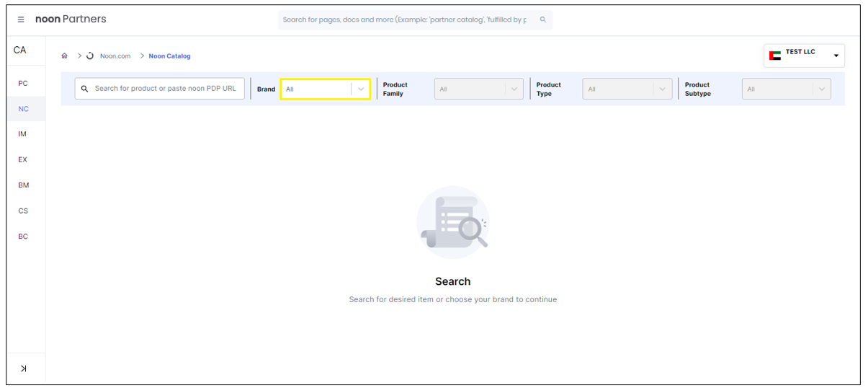
Task: Click the document search illustration
Action: 453,222
